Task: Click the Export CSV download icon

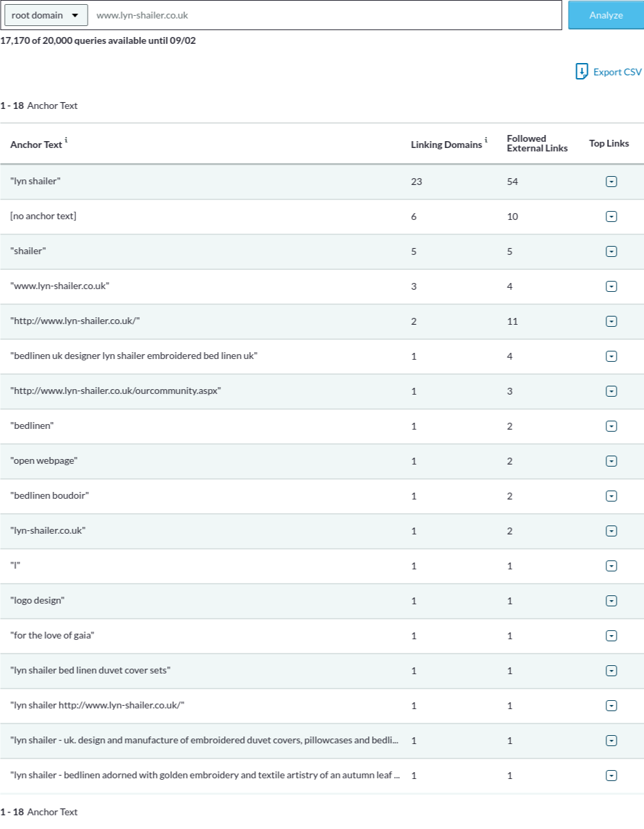Action: click(x=582, y=72)
